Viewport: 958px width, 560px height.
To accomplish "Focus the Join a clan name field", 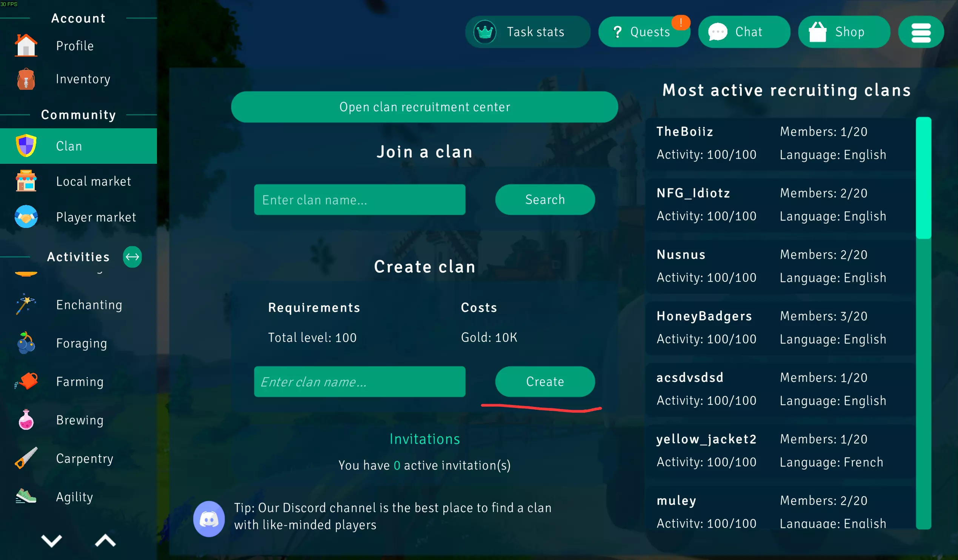I will [359, 200].
